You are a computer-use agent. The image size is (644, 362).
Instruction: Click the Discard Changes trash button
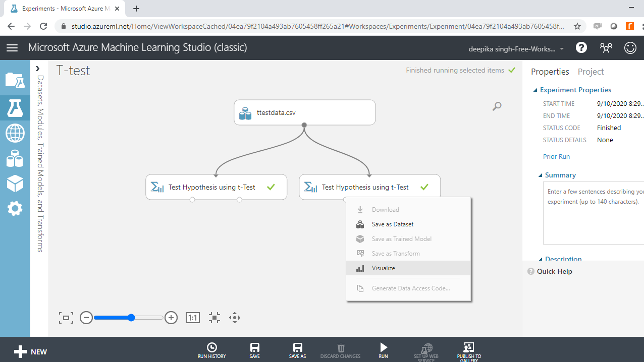(341, 350)
